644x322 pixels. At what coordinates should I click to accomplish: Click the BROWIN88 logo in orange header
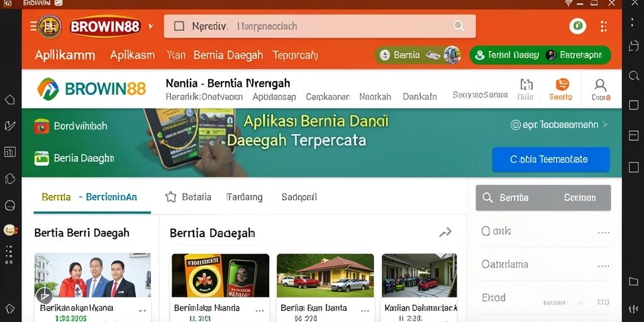tap(106, 26)
